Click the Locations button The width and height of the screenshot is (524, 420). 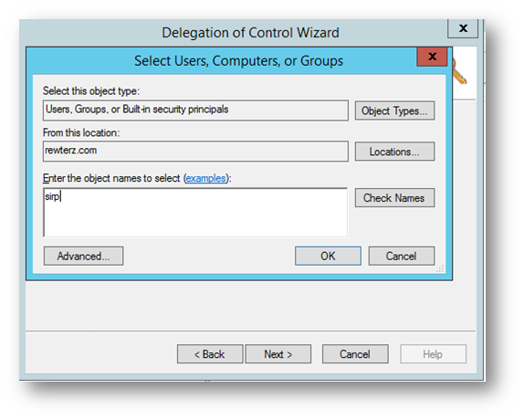tap(394, 152)
